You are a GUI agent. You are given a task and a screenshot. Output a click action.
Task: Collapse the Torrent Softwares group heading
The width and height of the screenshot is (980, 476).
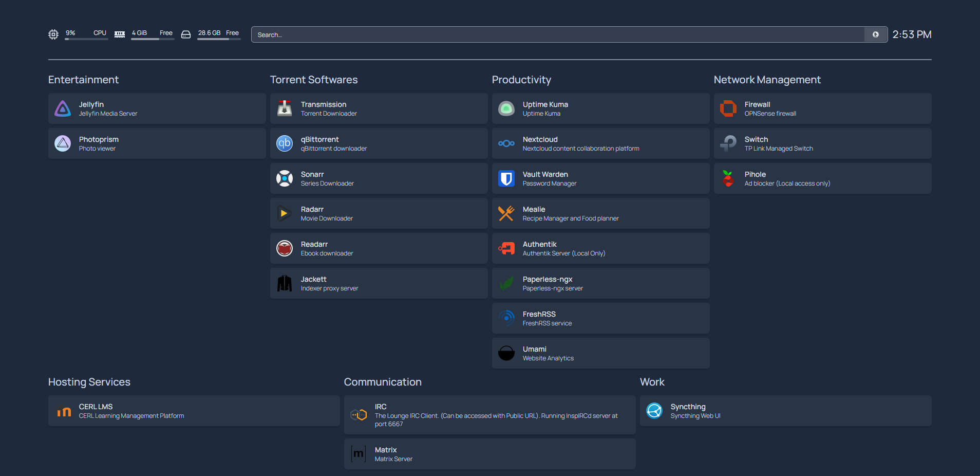click(314, 80)
